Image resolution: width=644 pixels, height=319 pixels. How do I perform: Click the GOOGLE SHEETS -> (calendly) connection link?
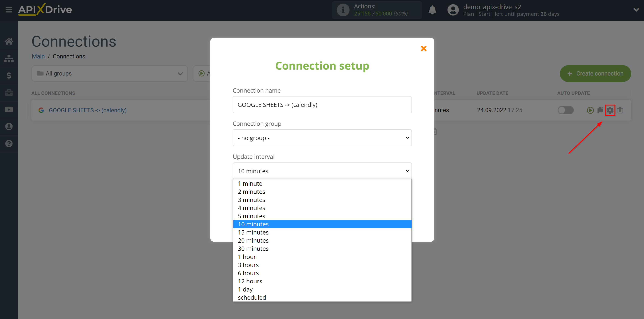click(87, 110)
